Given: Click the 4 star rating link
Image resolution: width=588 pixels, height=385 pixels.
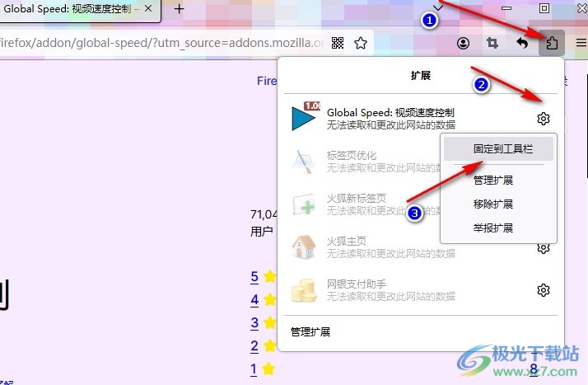Looking at the screenshot, I should (x=254, y=300).
